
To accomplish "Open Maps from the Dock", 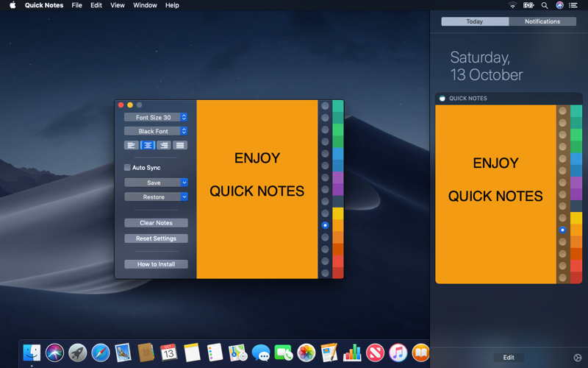I will click(237, 353).
